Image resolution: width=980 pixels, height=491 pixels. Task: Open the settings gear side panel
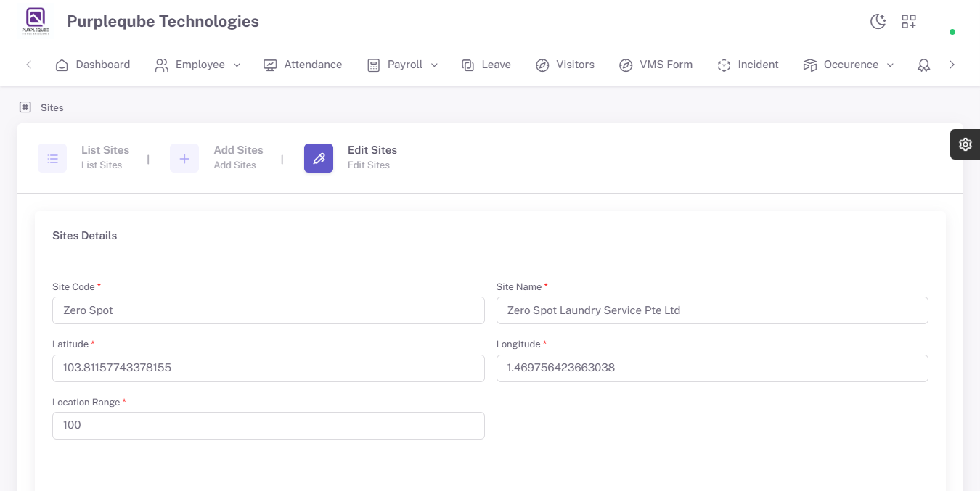pos(965,144)
